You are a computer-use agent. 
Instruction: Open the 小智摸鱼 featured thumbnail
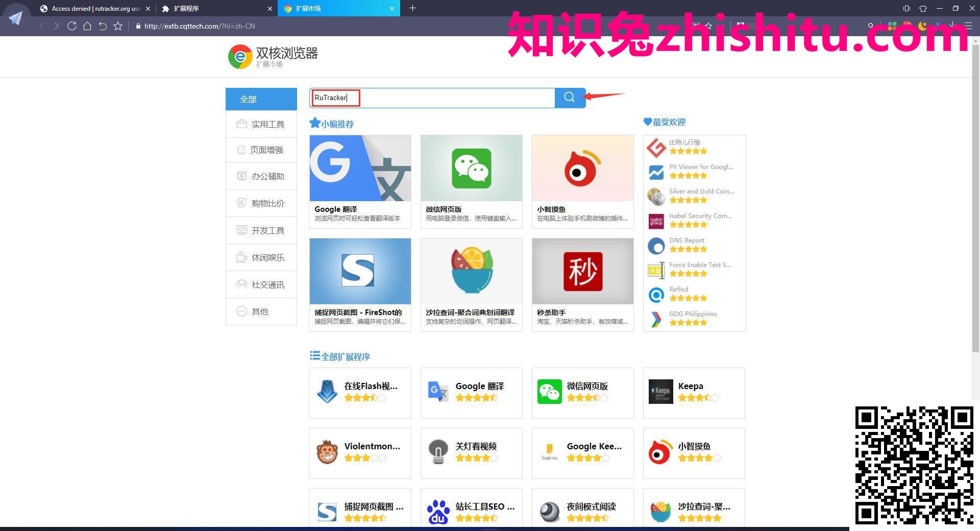pyautogui.click(x=582, y=168)
